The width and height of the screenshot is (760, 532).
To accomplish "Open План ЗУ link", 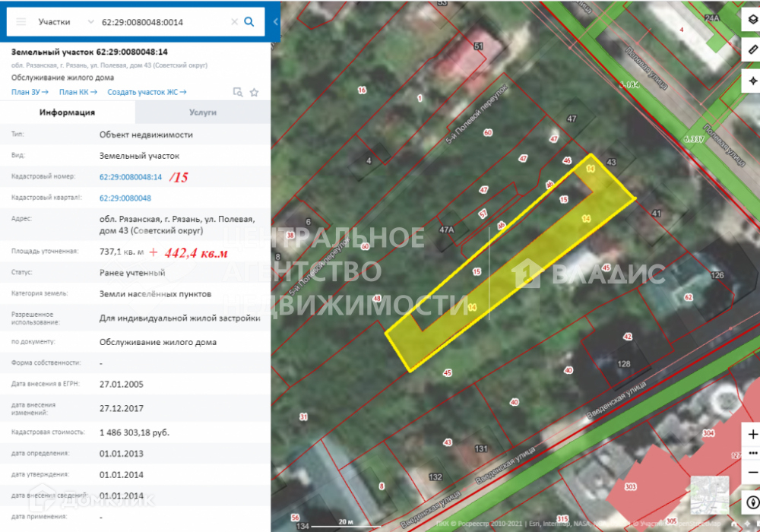I will (x=30, y=92).
